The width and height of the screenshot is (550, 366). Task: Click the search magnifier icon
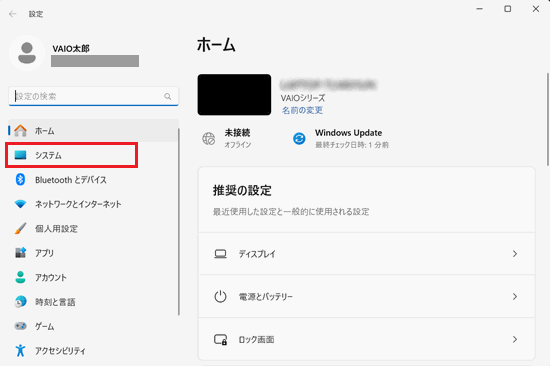tap(168, 96)
